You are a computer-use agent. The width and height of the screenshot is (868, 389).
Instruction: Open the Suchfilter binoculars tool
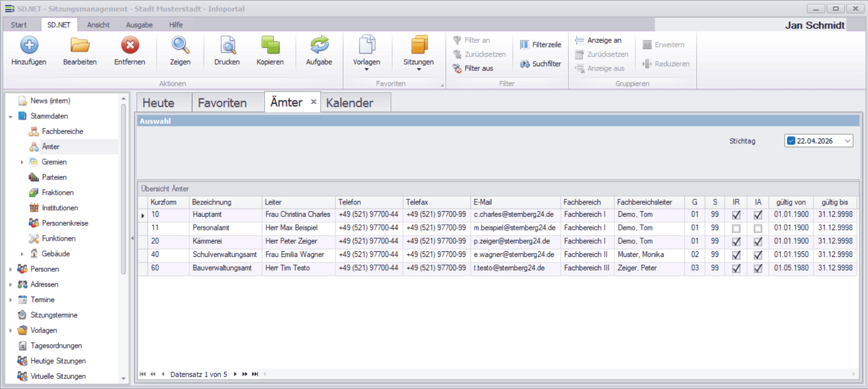tap(540, 64)
